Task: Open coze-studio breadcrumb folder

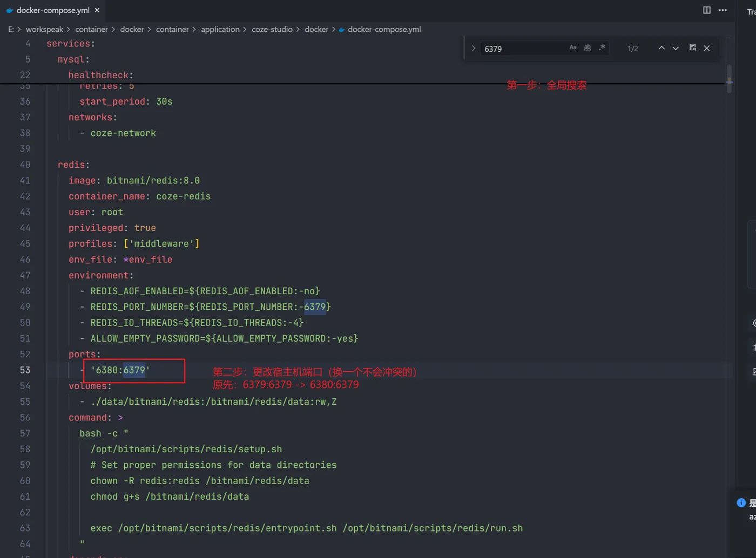Action: [x=272, y=29]
